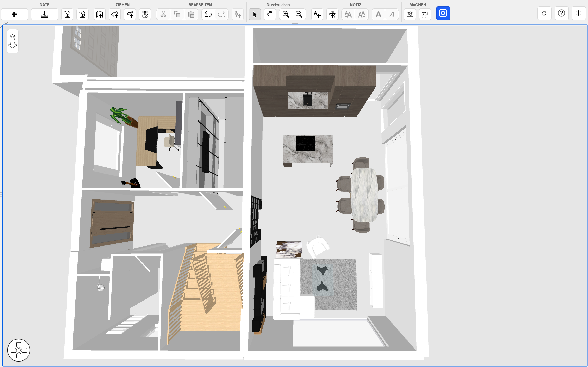Activate the arrow selection tool
Viewport: 588px width, 367px height.
click(x=254, y=14)
